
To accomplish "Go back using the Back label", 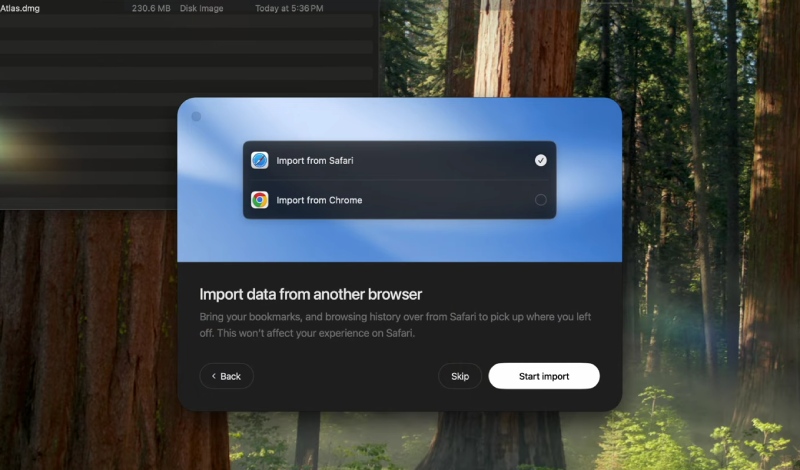I will tap(231, 376).
